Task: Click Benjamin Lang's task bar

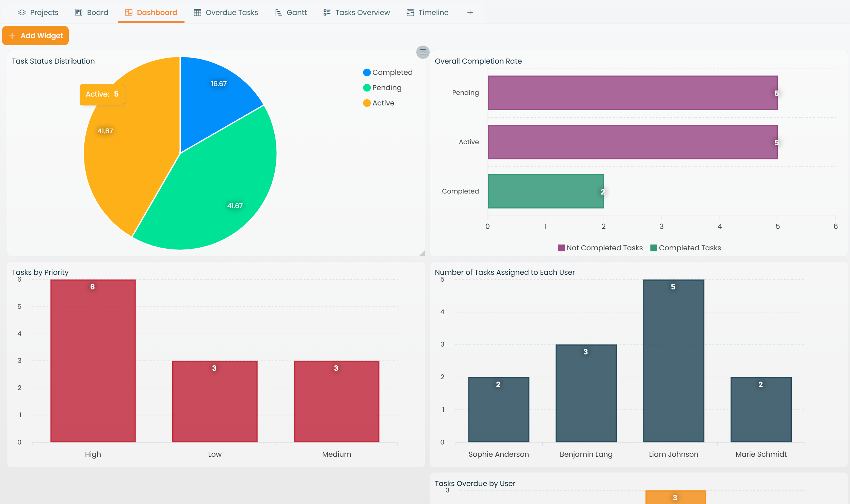Action: click(586, 393)
